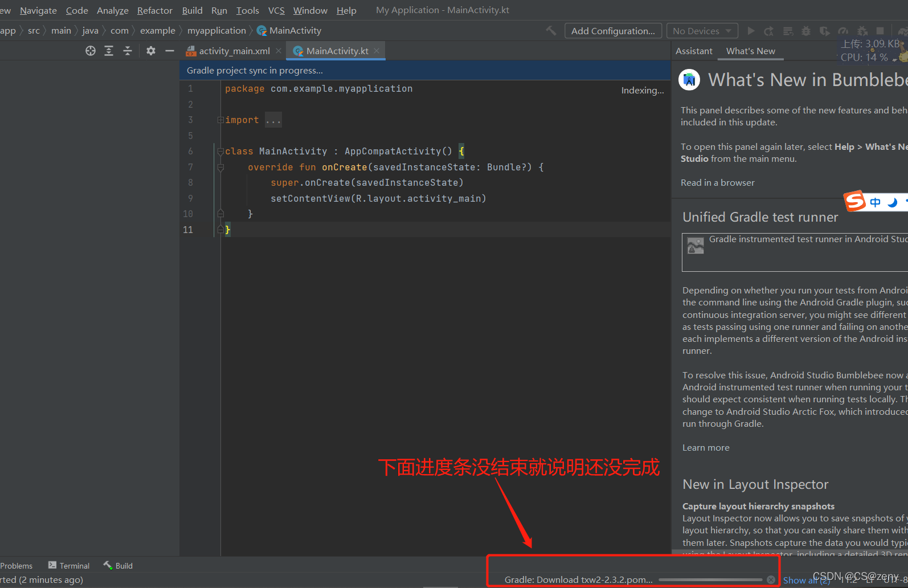Click 'main' in the navigation breadcrumb
The width and height of the screenshot is (908, 588).
point(61,30)
